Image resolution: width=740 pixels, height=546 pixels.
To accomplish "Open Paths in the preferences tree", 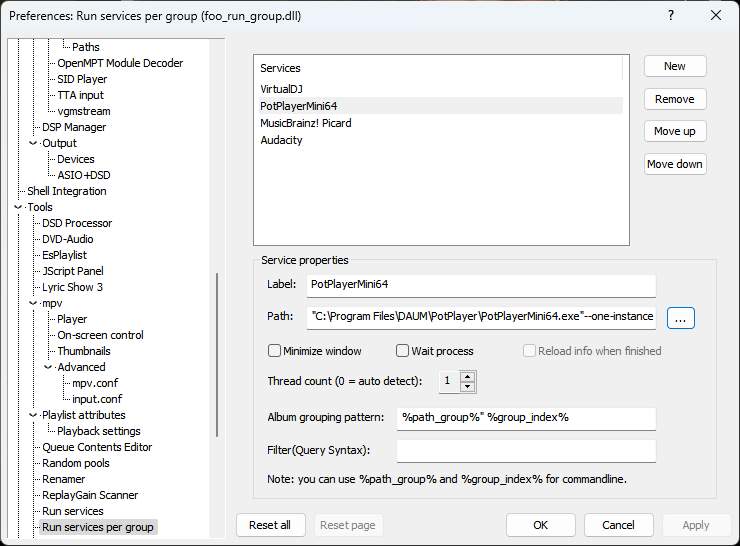I will [x=85, y=47].
